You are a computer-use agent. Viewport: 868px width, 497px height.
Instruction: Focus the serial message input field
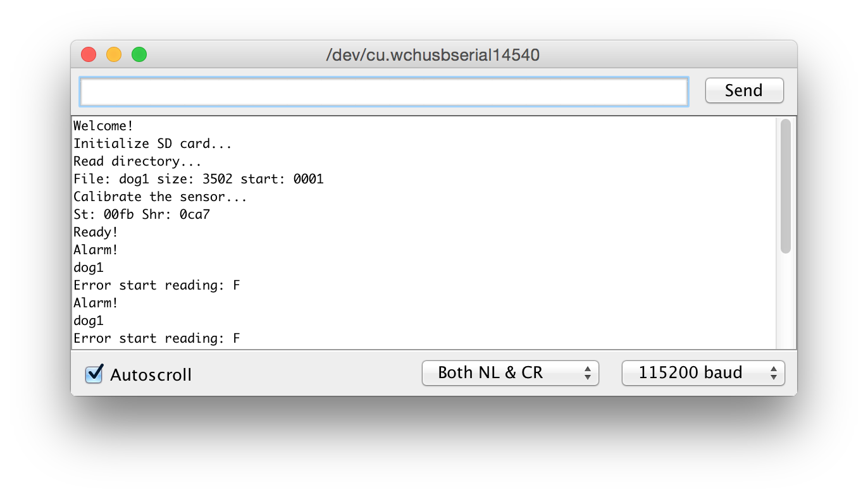(x=383, y=92)
